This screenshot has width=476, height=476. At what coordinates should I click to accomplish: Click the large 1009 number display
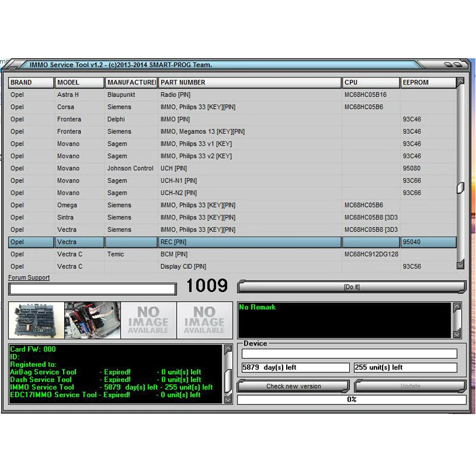click(207, 286)
